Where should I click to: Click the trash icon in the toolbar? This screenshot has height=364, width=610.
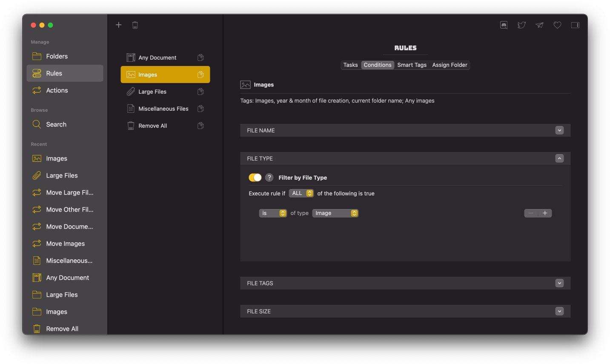click(135, 25)
